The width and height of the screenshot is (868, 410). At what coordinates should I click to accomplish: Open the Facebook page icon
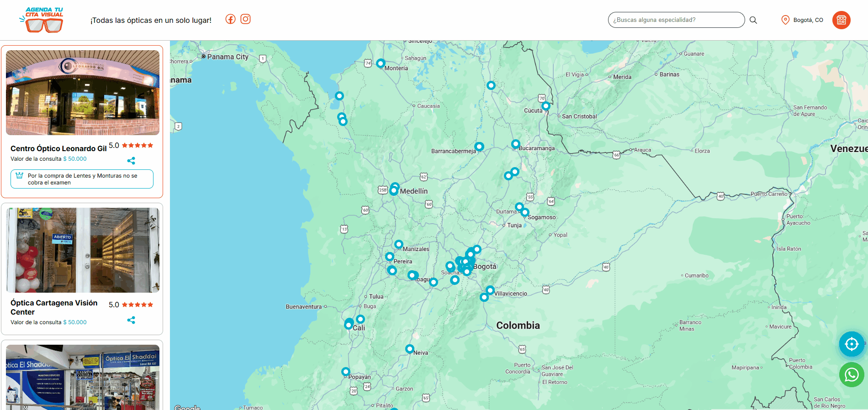[x=230, y=19]
